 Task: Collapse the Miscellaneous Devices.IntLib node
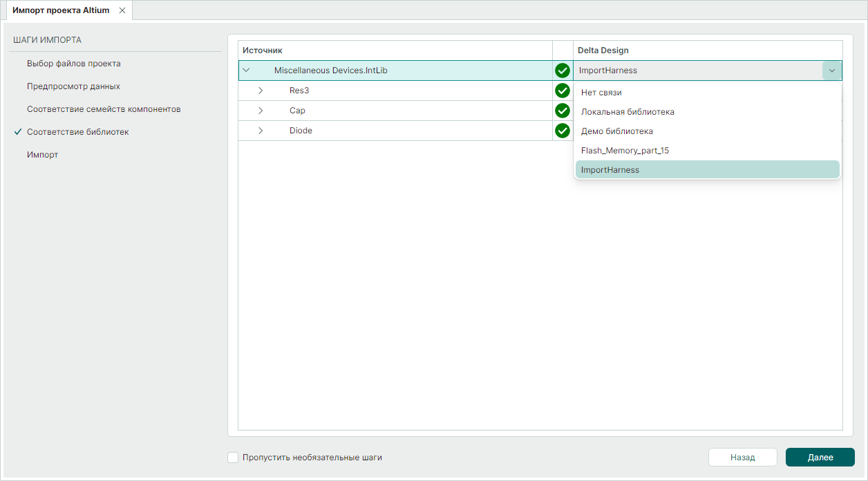(246, 70)
